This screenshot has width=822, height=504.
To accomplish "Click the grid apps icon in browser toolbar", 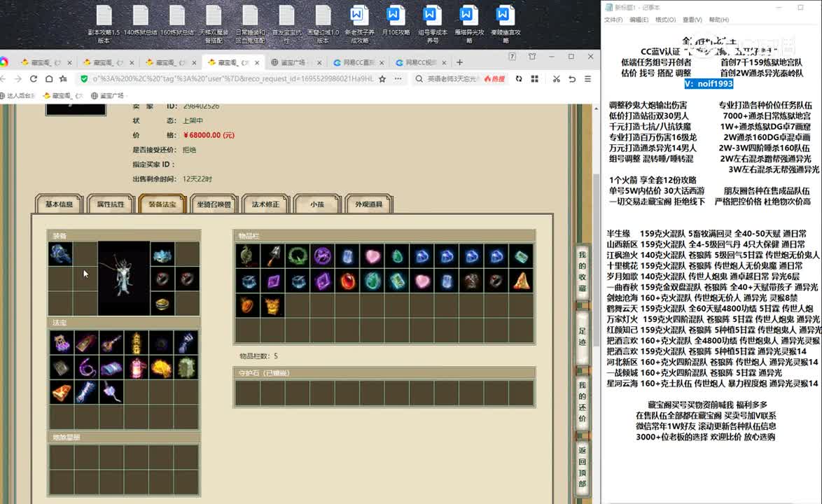I will 535,78.
